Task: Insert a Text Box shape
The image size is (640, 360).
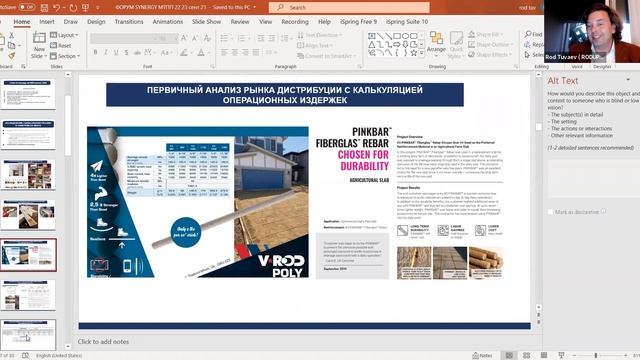Action: click(x=371, y=36)
